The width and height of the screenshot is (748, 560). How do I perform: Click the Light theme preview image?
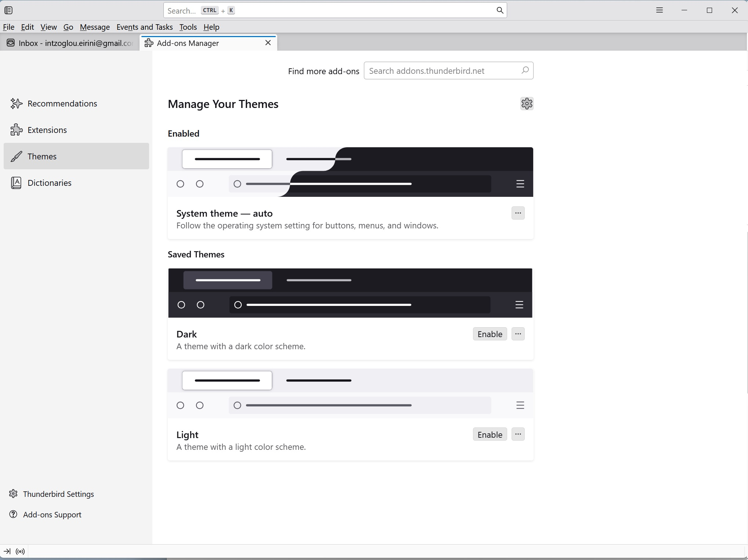pyautogui.click(x=350, y=393)
